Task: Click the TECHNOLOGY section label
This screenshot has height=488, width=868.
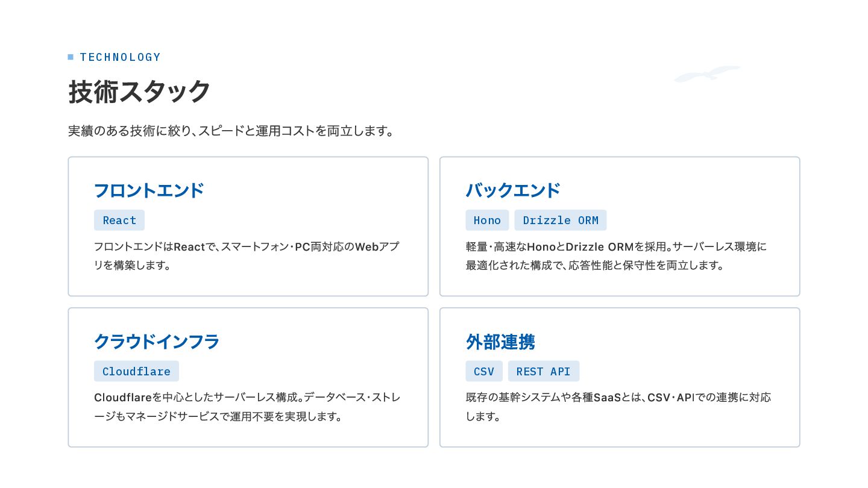Action: coord(121,57)
